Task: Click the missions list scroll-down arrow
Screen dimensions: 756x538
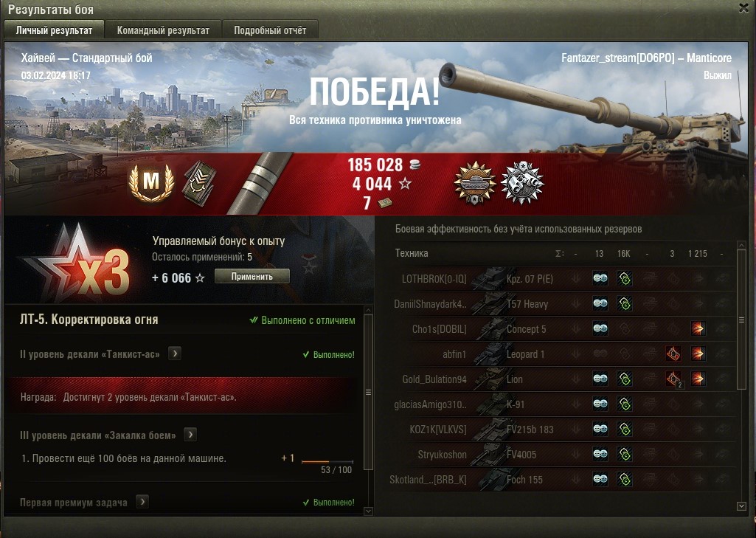Action: pos(368,511)
